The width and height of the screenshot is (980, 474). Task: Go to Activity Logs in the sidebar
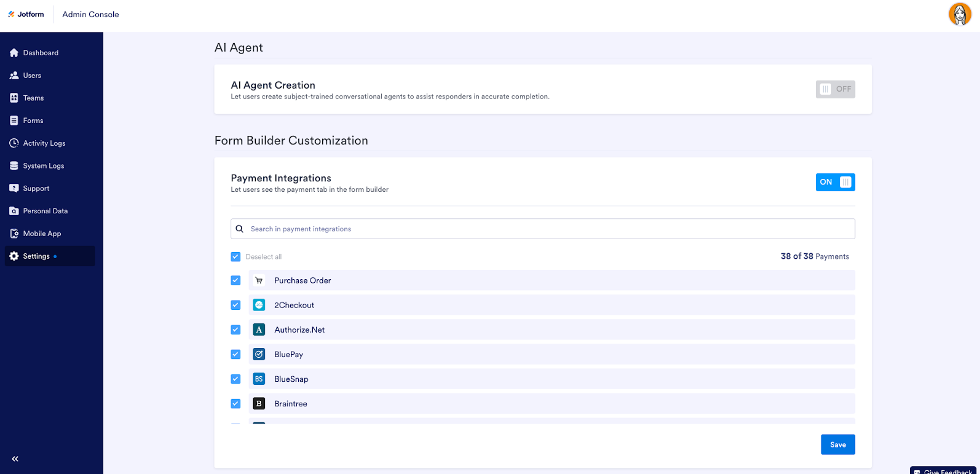[44, 143]
